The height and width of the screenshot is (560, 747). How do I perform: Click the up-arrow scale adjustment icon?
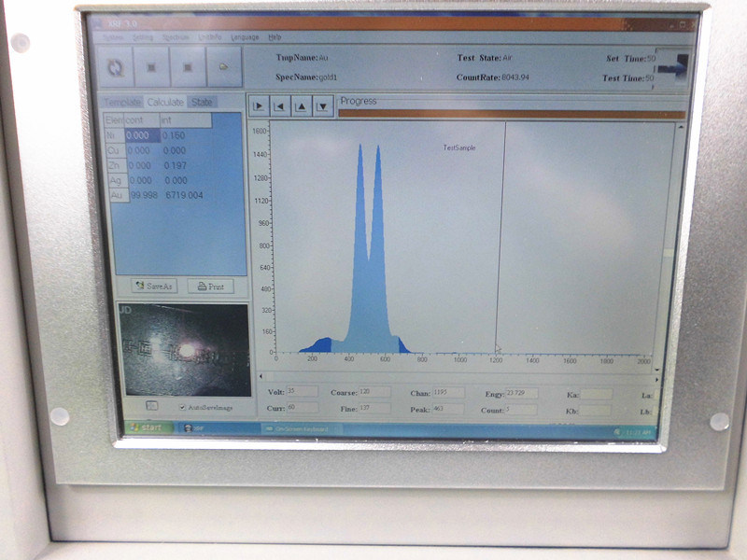click(x=303, y=107)
